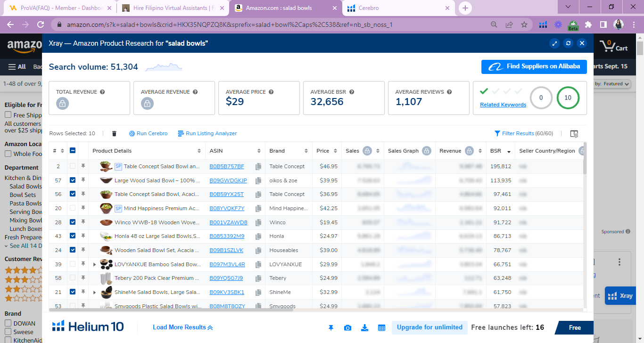This screenshot has height=343, width=644.
Task: Click Run Listing Analyzer
Action: click(207, 134)
